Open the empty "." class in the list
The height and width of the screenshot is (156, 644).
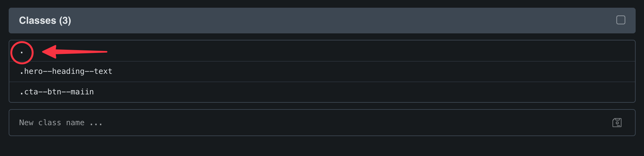point(22,51)
